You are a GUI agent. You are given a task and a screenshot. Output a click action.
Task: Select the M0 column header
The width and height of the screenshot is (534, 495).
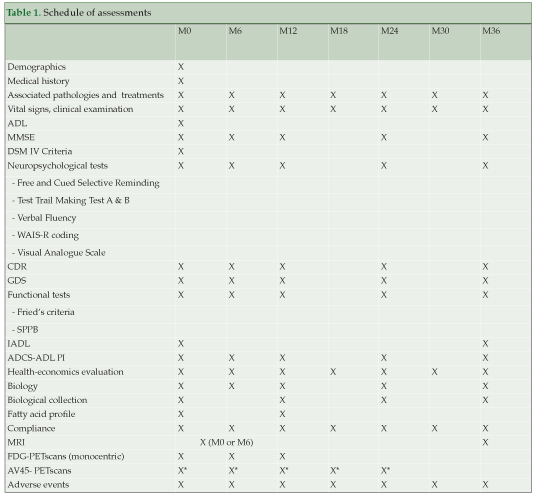coord(185,31)
